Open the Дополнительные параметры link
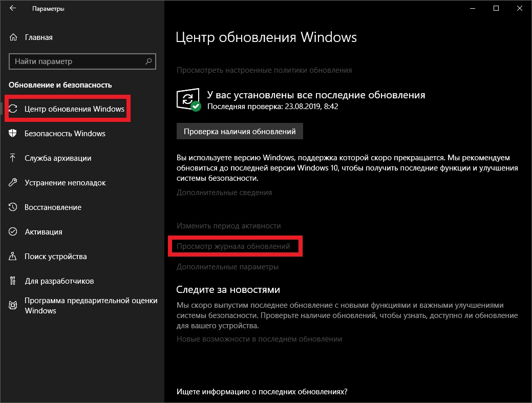Screen dimensions: 532x403 tap(227, 267)
